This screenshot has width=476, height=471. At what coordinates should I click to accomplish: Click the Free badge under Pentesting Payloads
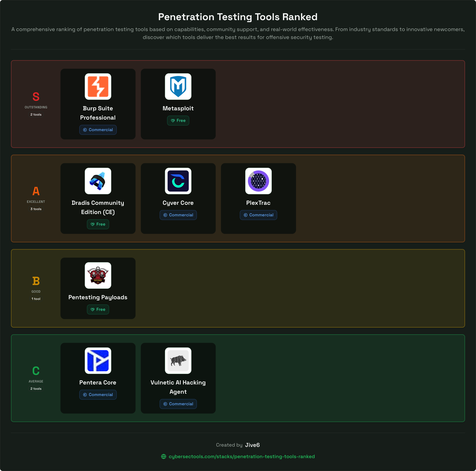[x=98, y=309]
